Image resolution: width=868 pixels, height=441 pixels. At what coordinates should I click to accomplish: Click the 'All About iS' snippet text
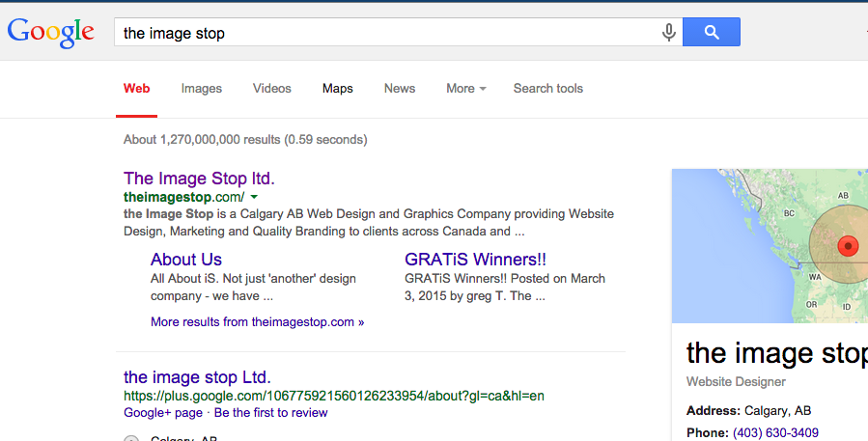[x=253, y=288]
